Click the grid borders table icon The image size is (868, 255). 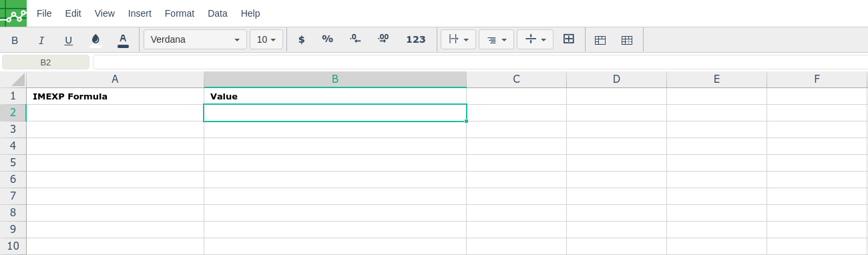tap(627, 40)
